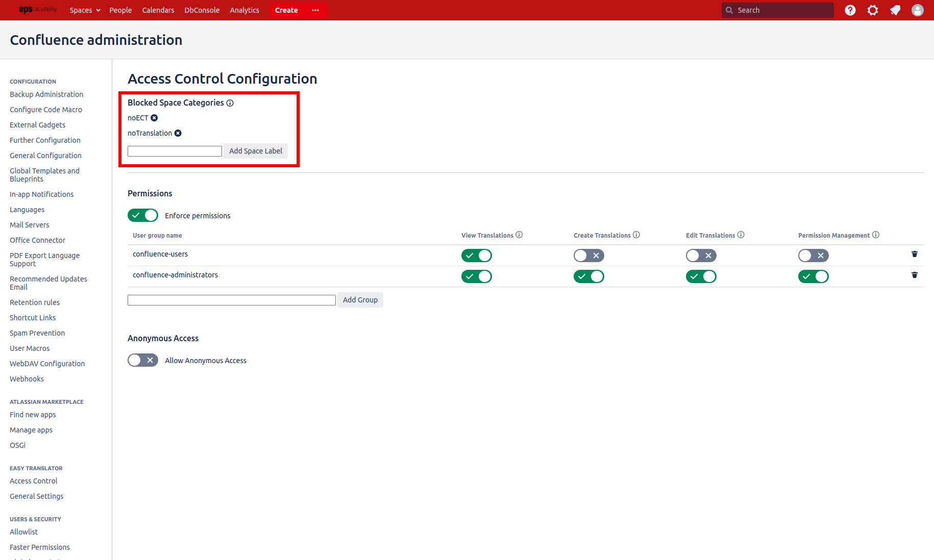This screenshot has width=934, height=560.
Task: Click the Add Space Label button
Action: pyautogui.click(x=255, y=151)
